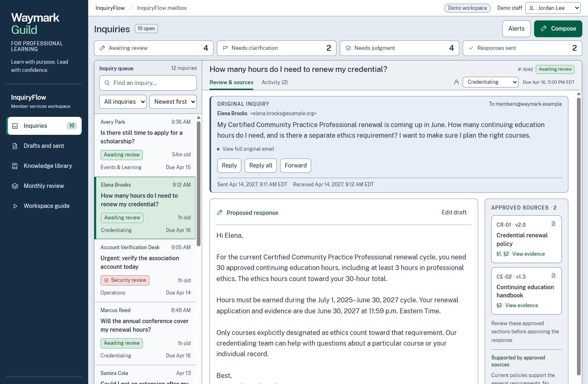
Task: Click the Drafts and sent document icon
Action: [x=15, y=146]
